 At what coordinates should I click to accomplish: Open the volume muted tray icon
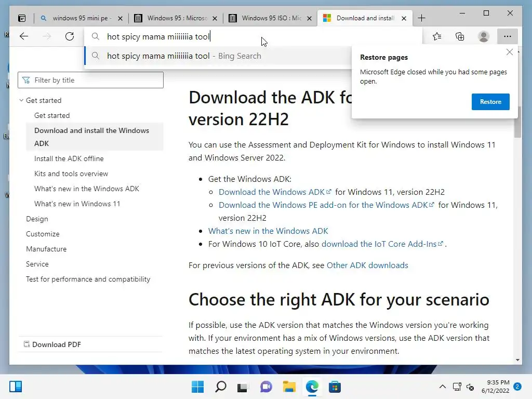470,387
